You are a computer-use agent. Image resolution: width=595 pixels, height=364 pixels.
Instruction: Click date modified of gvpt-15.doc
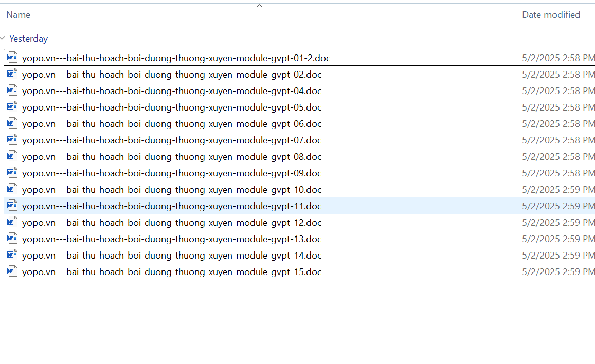coord(558,272)
